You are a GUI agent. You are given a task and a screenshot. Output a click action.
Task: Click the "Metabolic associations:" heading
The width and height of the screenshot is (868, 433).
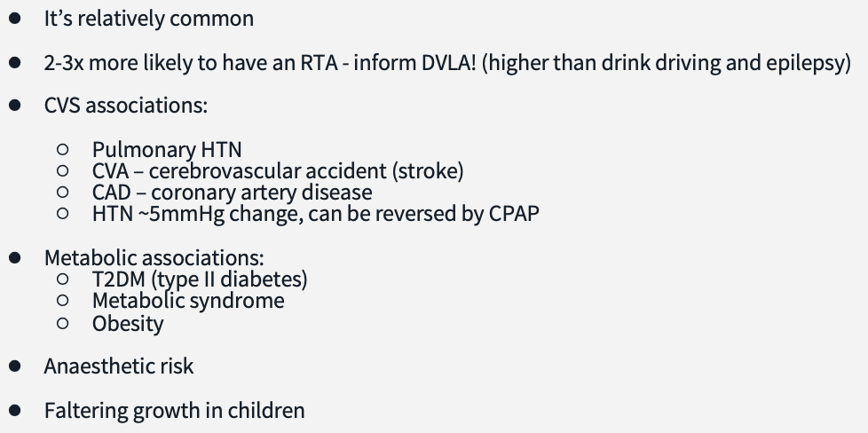coord(154,257)
